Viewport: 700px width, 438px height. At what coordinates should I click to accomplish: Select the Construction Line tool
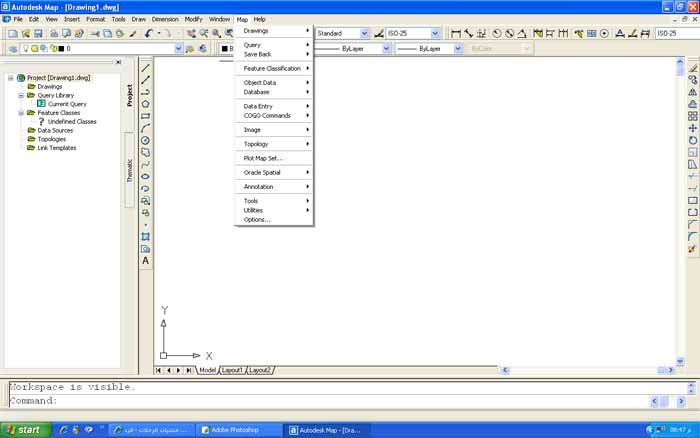point(146,80)
